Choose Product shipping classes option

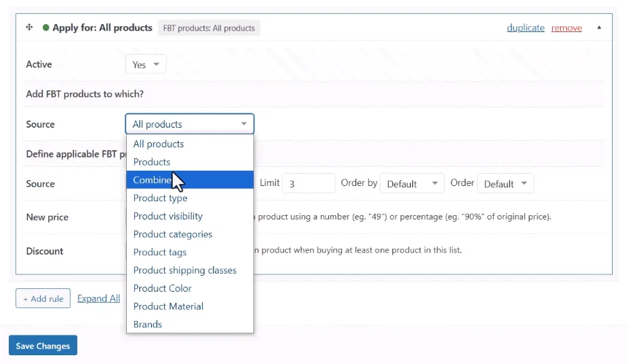185,270
